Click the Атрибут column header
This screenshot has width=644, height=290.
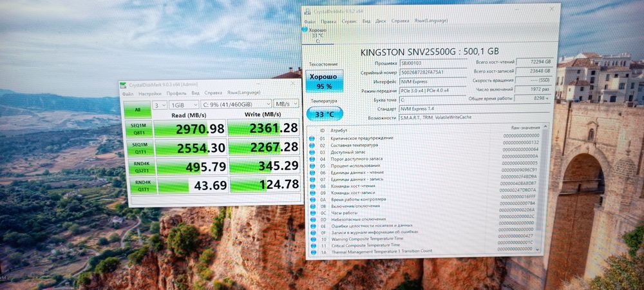tap(339, 130)
